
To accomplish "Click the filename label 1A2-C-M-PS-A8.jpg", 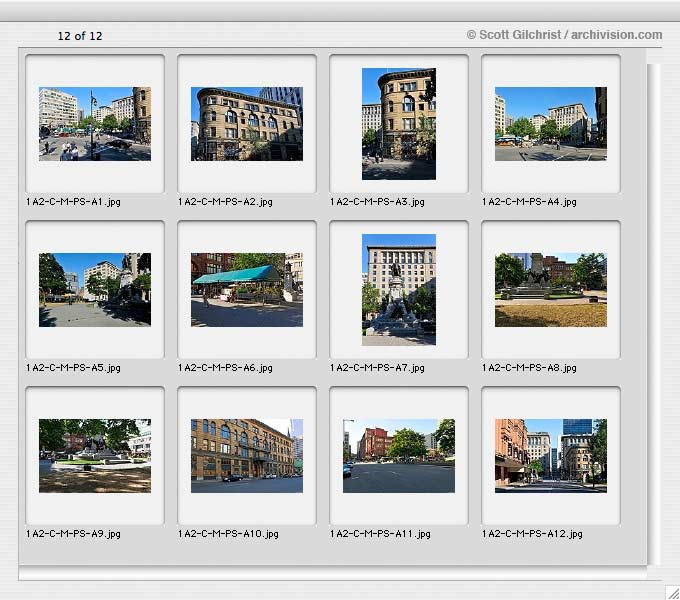I will tap(530, 368).
